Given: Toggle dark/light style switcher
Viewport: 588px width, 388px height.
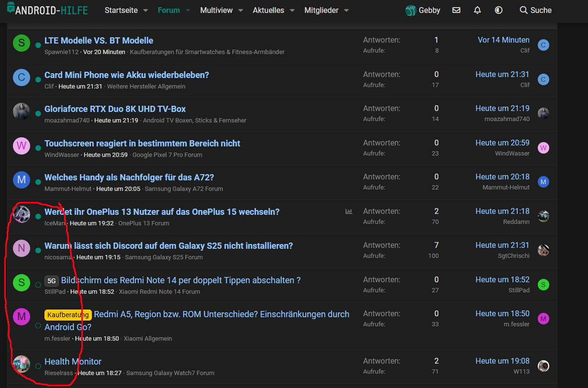Looking at the screenshot, I should coord(499,10).
